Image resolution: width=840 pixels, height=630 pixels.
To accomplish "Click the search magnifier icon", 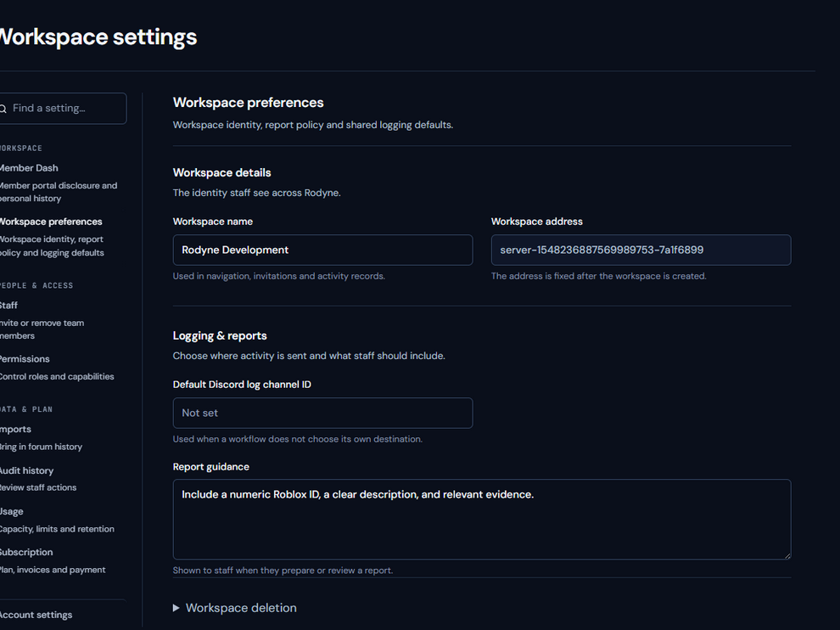I will coord(3,109).
